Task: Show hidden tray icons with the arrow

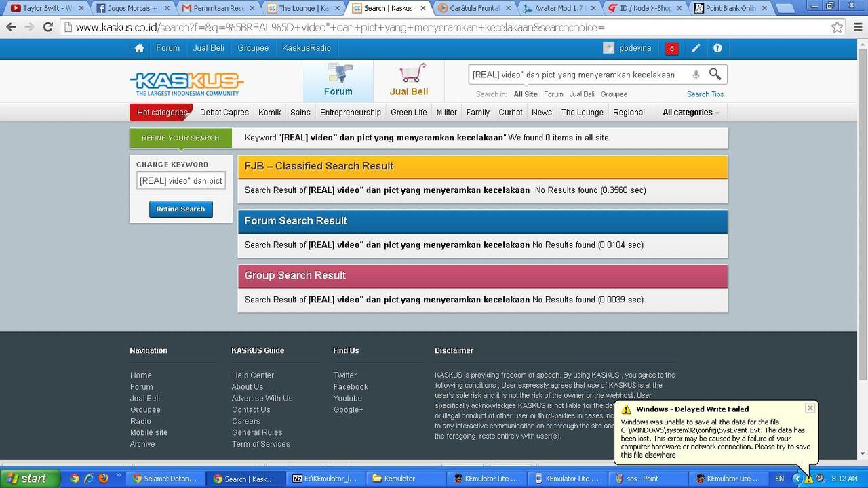Action: [x=797, y=479]
